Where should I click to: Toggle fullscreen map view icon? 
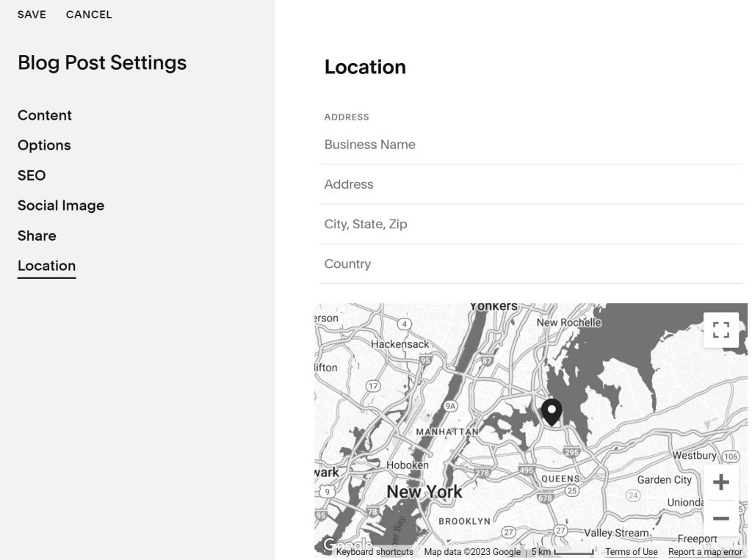[720, 330]
